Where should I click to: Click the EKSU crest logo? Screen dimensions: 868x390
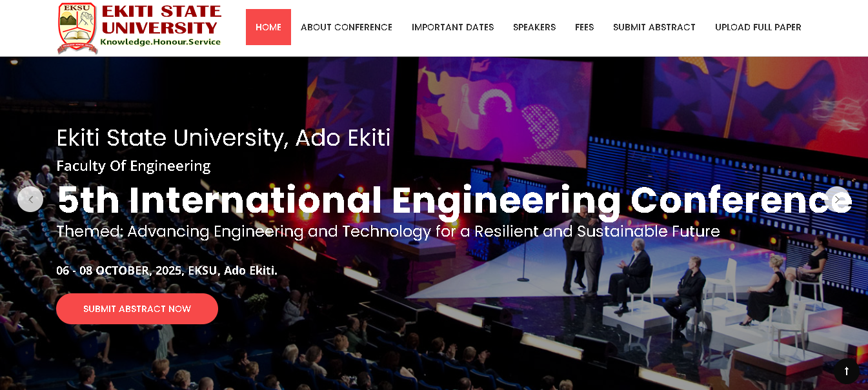point(77,28)
